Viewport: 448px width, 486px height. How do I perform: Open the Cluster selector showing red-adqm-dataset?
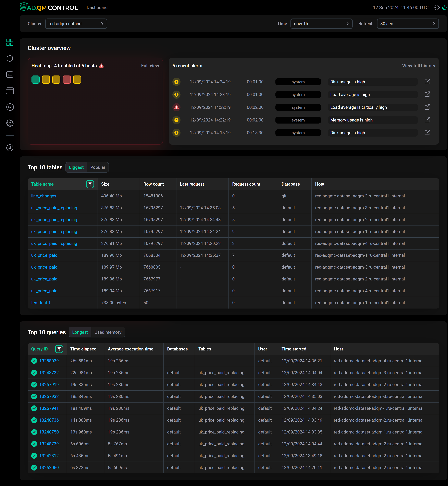(76, 24)
